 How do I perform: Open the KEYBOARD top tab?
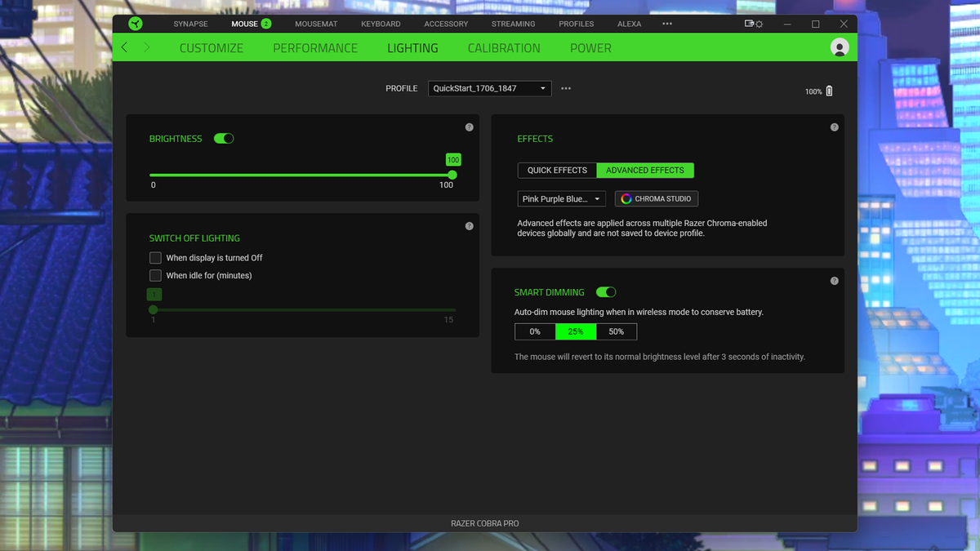[381, 24]
